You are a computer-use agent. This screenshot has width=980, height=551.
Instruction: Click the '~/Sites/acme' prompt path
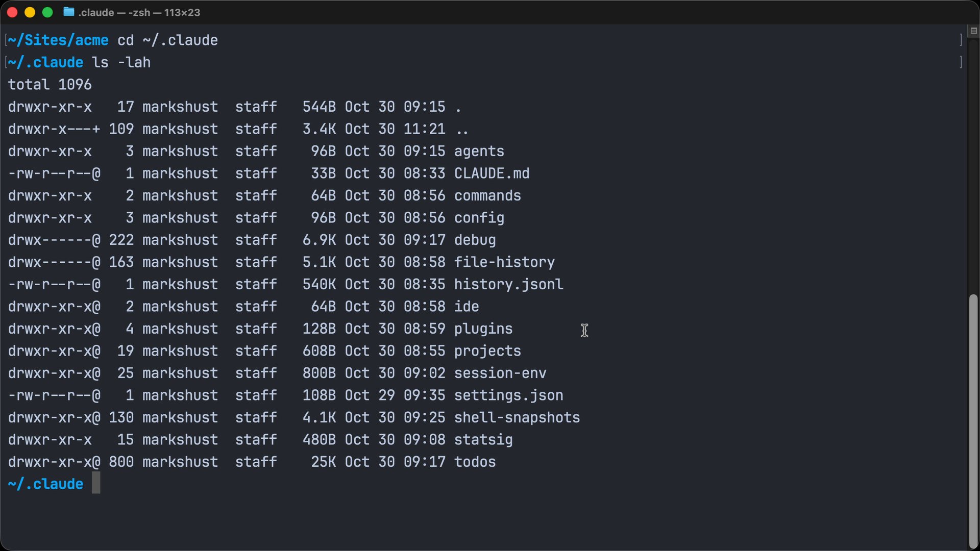(58, 40)
